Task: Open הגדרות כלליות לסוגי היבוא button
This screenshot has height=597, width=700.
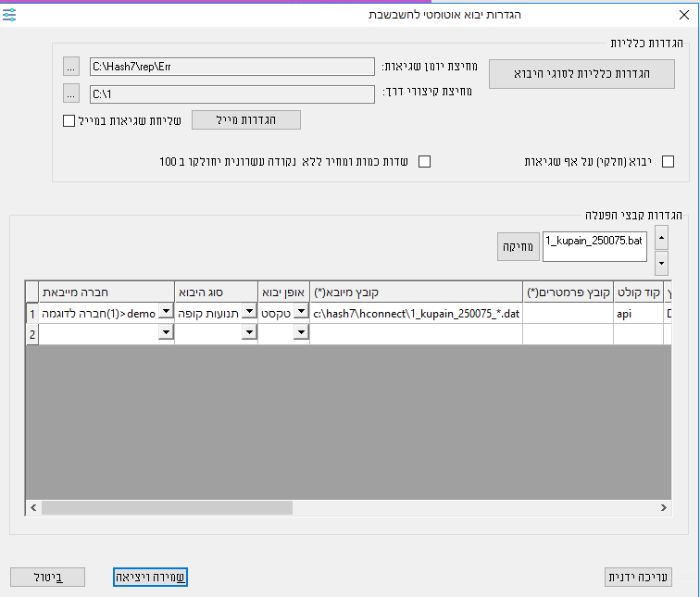Action: click(581, 74)
